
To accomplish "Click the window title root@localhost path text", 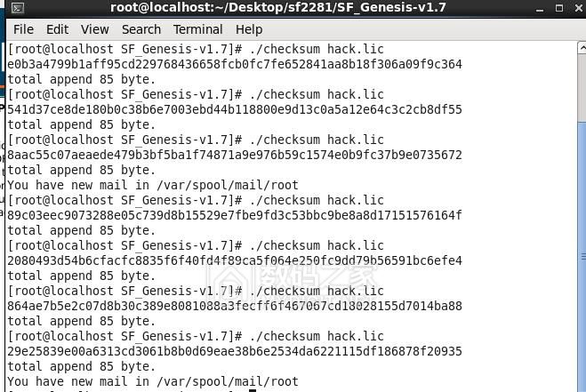I will point(278,7).
